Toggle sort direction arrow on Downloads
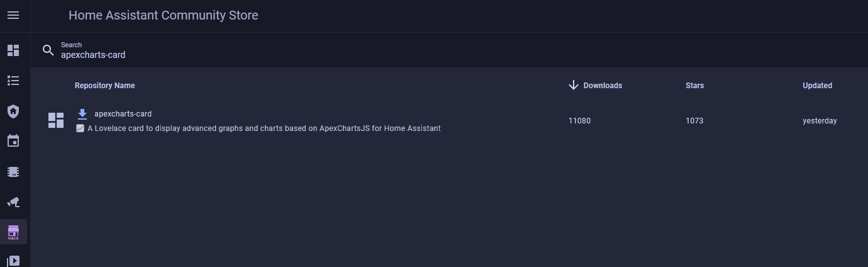868x267 pixels. [573, 85]
